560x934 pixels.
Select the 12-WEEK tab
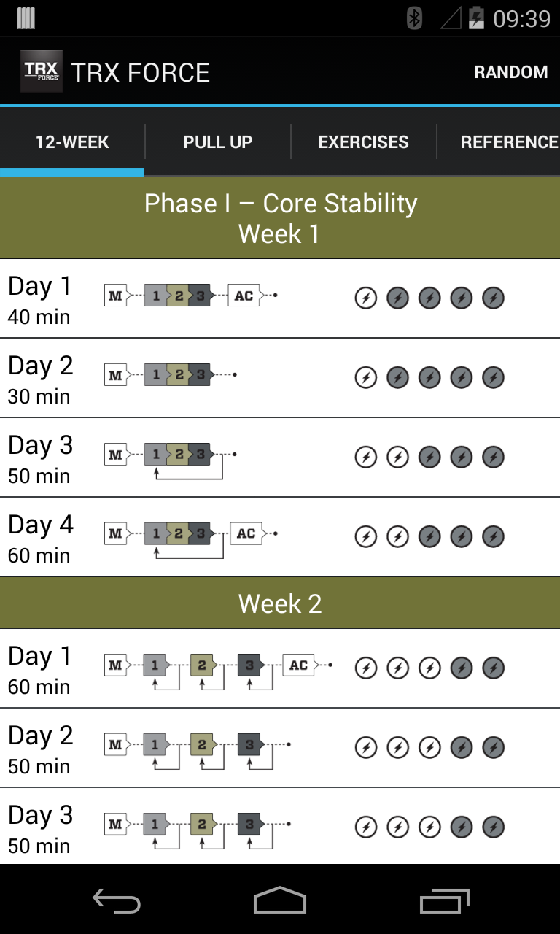72,142
